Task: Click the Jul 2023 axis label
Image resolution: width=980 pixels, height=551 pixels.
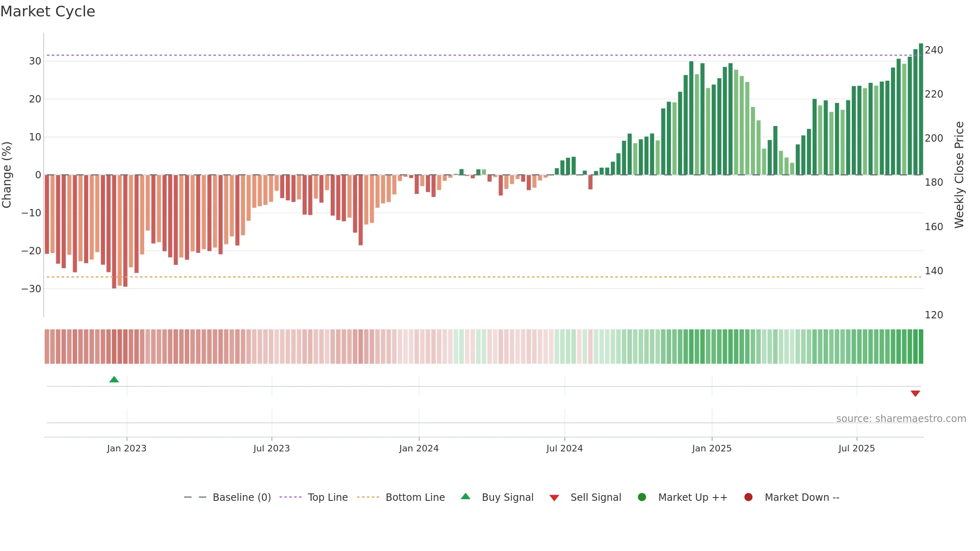Action: pyautogui.click(x=272, y=448)
